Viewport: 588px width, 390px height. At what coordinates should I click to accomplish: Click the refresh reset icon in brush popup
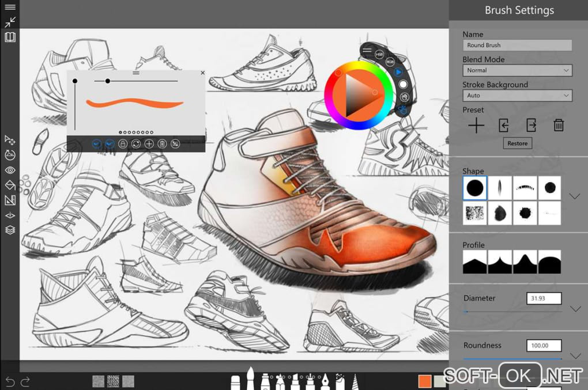[x=135, y=144]
